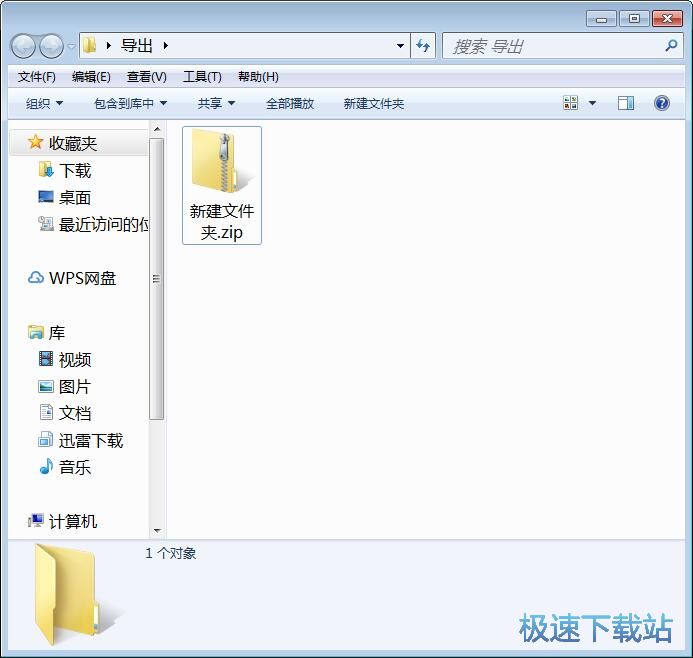The width and height of the screenshot is (693, 658).
Task: Click the 音乐 note icon
Action: click(x=46, y=467)
